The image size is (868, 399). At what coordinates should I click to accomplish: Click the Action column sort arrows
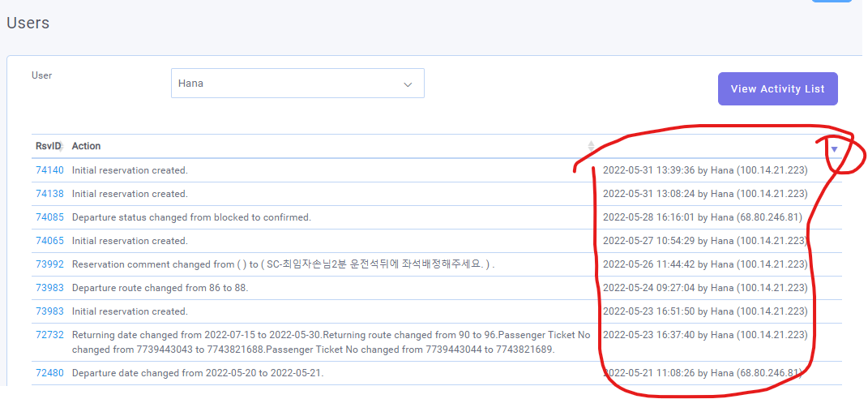tap(591, 146)
